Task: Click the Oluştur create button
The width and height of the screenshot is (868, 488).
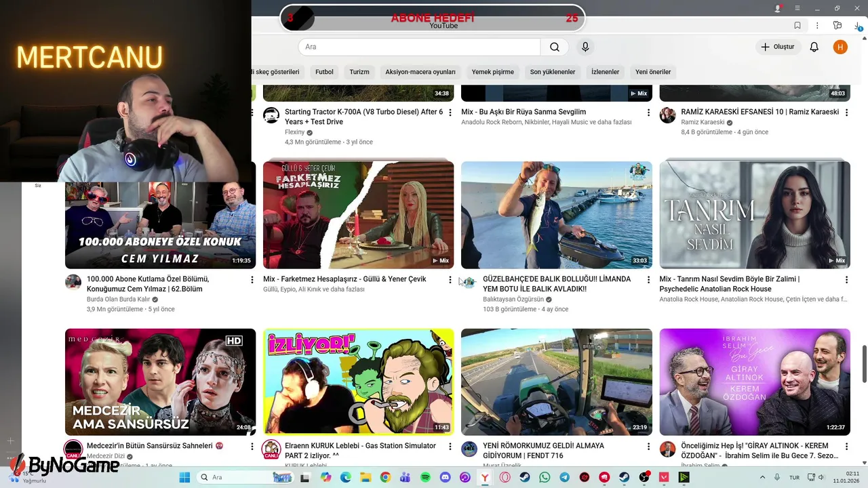Action: click(x=777, y=47)
